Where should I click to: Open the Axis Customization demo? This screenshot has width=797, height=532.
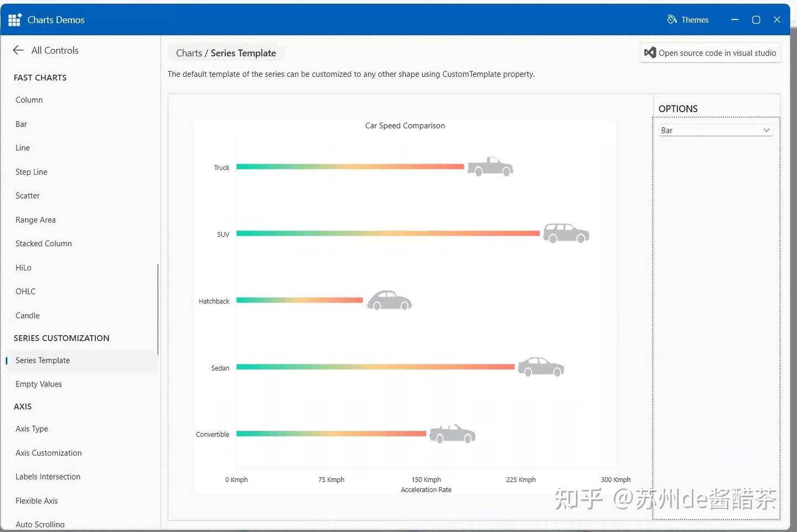coord(48,452)
